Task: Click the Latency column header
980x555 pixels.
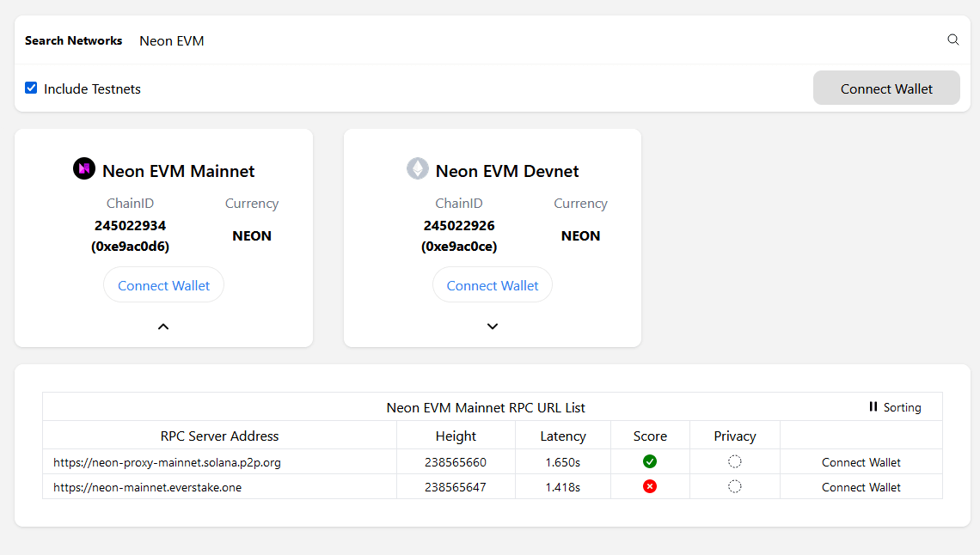Action: [x=563, y=436]
